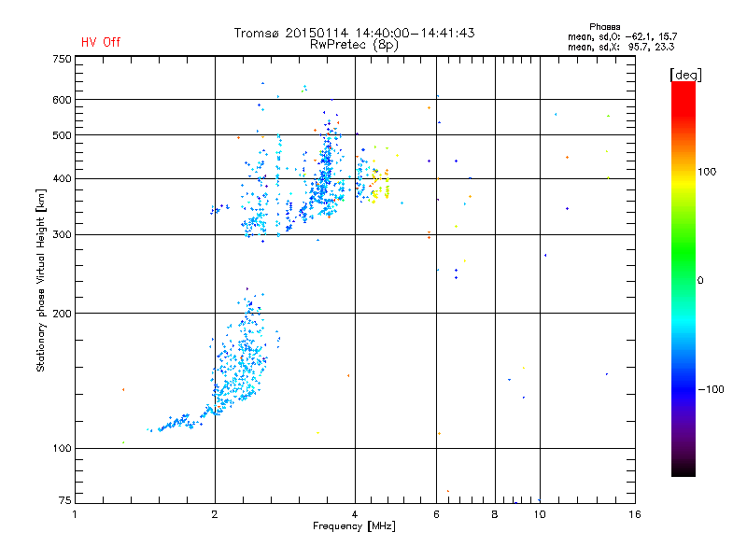Click the x-axis tick label '1'
This screenshot has width=747, height=560.
point(75,514)
